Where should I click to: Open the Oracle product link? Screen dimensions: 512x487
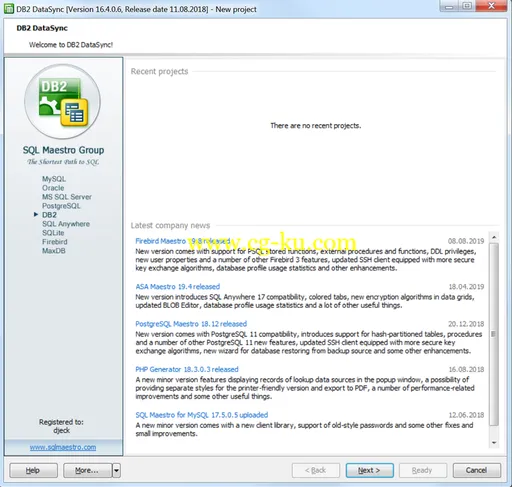53,188
